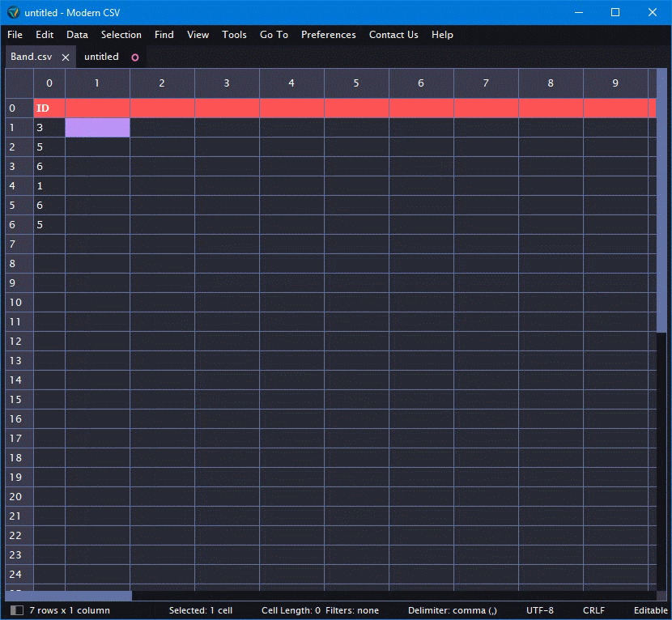This screenshot has width=672, height=620.
Task: Click the UTF-8 encoding indicator
Action: 539,610
